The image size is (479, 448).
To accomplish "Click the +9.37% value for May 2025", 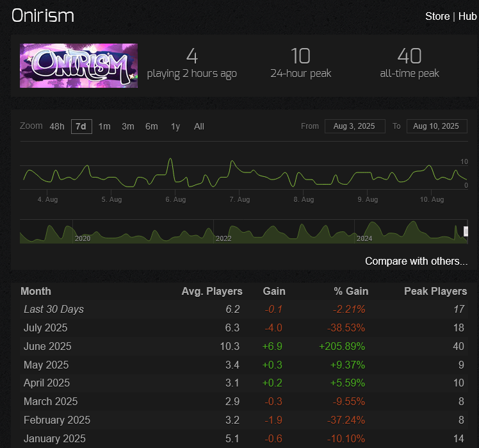I will coord(348,365).
